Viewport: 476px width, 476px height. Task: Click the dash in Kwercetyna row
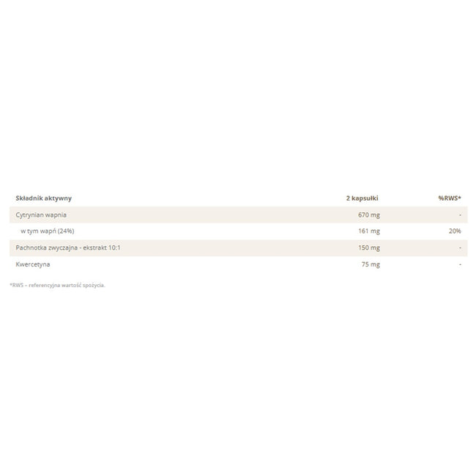click(460, 264)
